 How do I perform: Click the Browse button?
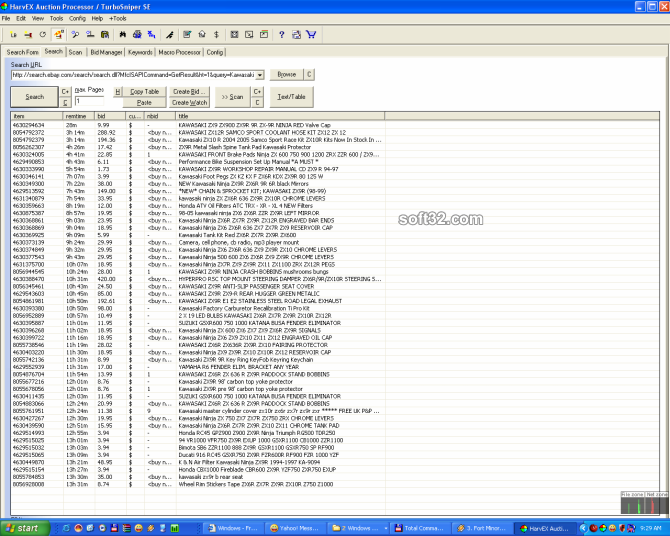point(286,74)
